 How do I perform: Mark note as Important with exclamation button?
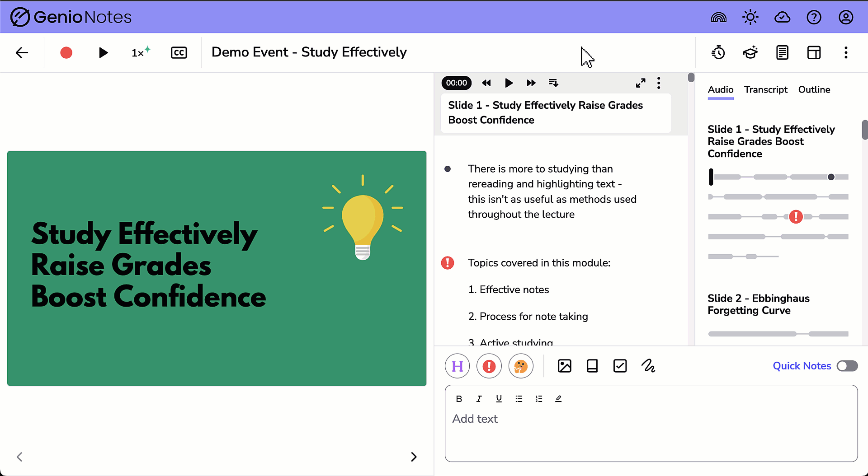pos(489,366)
